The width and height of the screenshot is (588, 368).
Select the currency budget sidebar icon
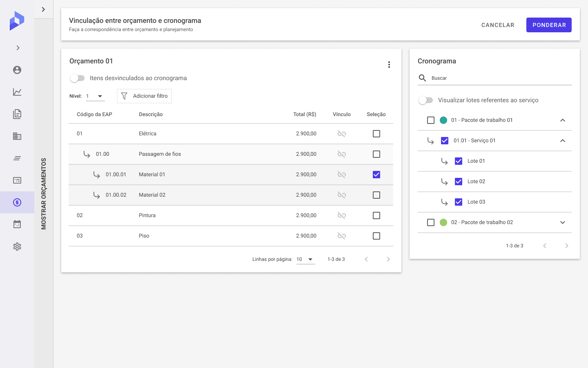coord(17,202)
